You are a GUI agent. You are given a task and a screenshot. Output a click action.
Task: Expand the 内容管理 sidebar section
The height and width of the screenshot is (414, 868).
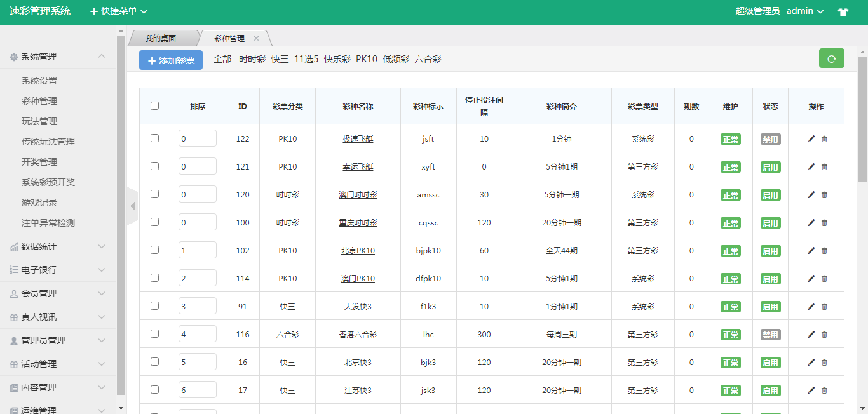58,387
